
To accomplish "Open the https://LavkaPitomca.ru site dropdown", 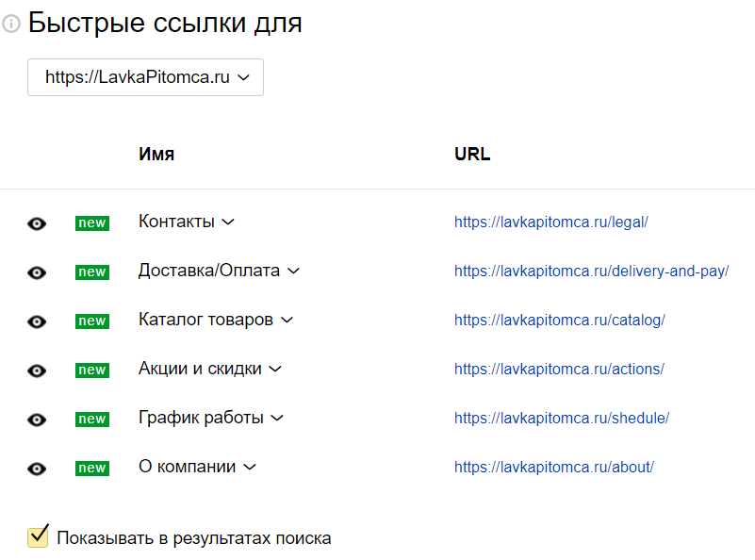I will [145, 77].
